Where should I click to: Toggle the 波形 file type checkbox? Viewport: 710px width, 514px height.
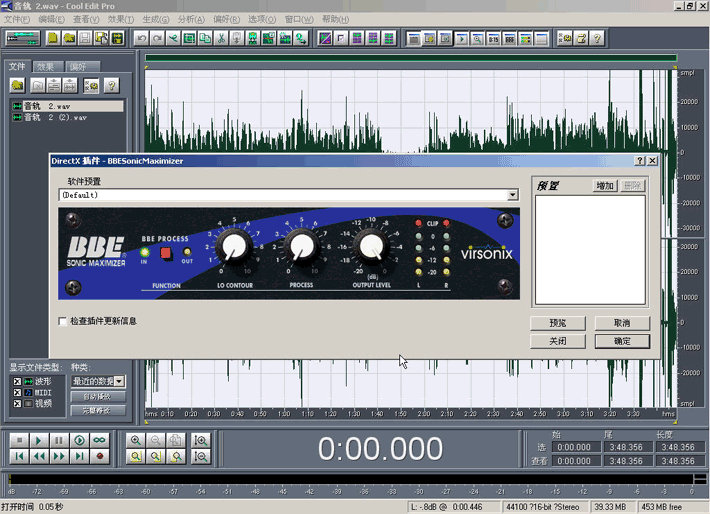pyautogui.click(x=16, y=381)
